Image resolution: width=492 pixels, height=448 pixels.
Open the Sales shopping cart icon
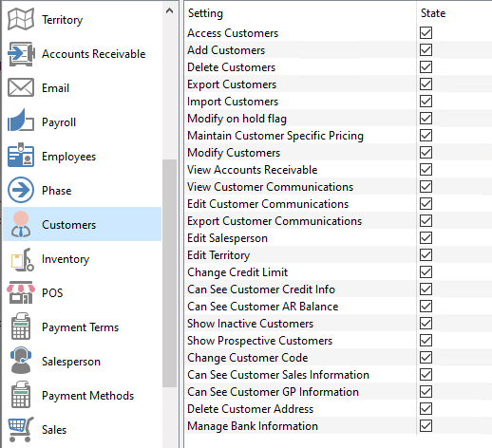point(21,429)
